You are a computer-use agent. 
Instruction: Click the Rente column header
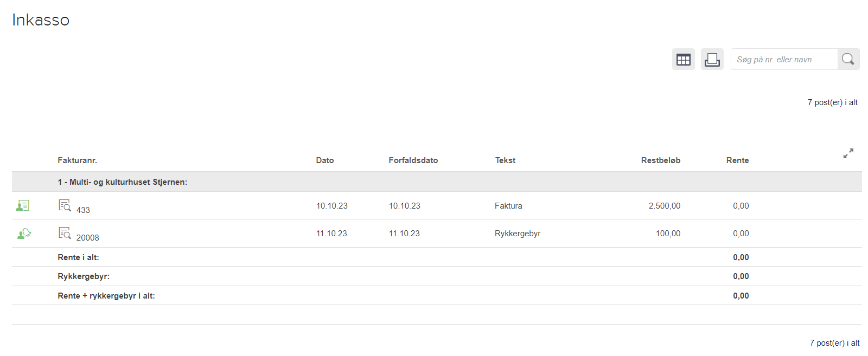tap(737, 160)
